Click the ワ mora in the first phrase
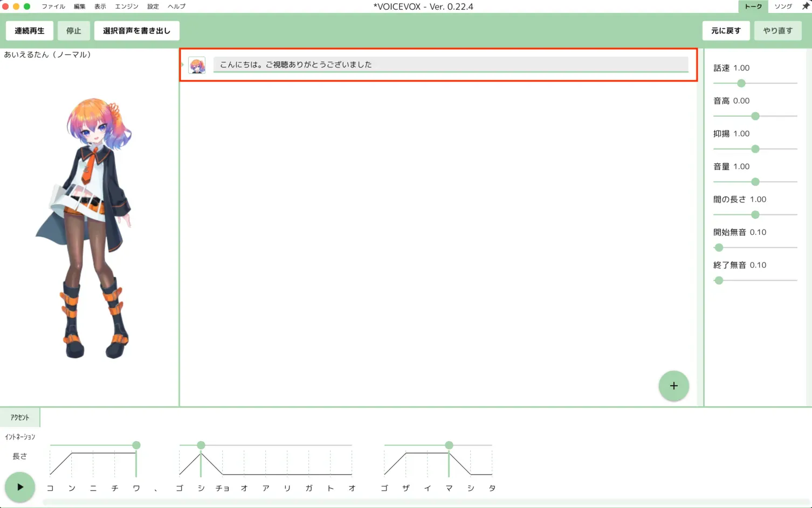Screen dimensions: 812x508 click(x=136, y=488)
